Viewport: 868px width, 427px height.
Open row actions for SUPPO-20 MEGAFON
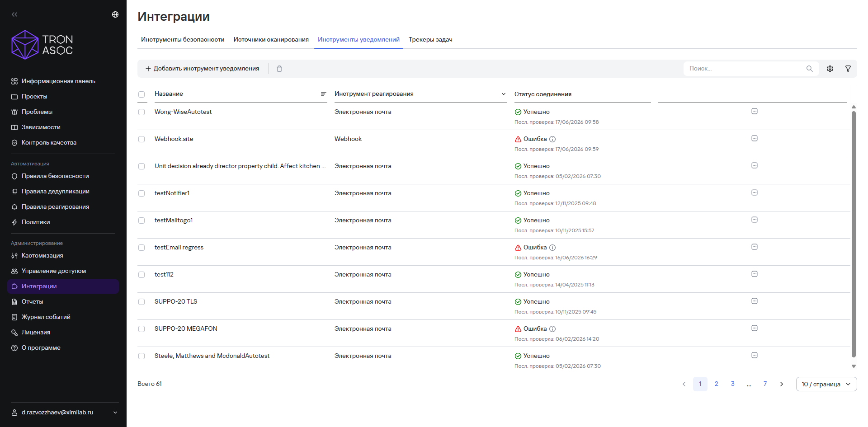coord(755,328)
